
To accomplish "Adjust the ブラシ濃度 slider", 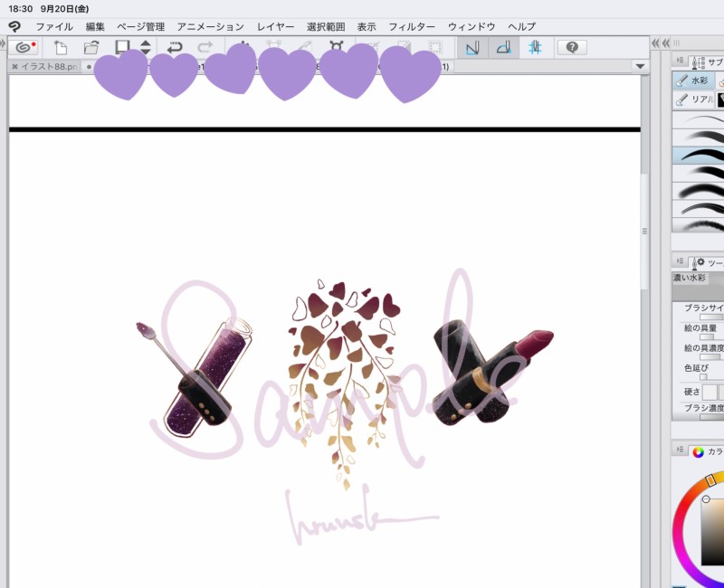I will click(711, 417).
